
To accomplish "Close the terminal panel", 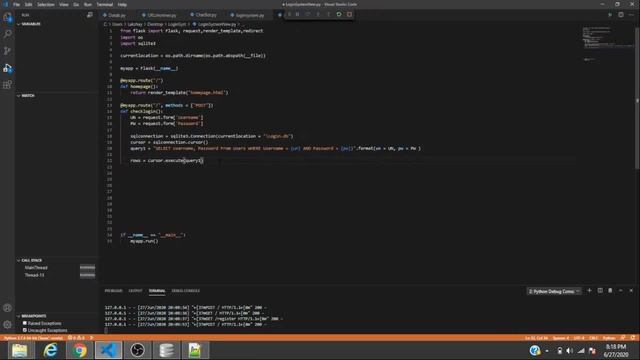I will pos(631,291).
